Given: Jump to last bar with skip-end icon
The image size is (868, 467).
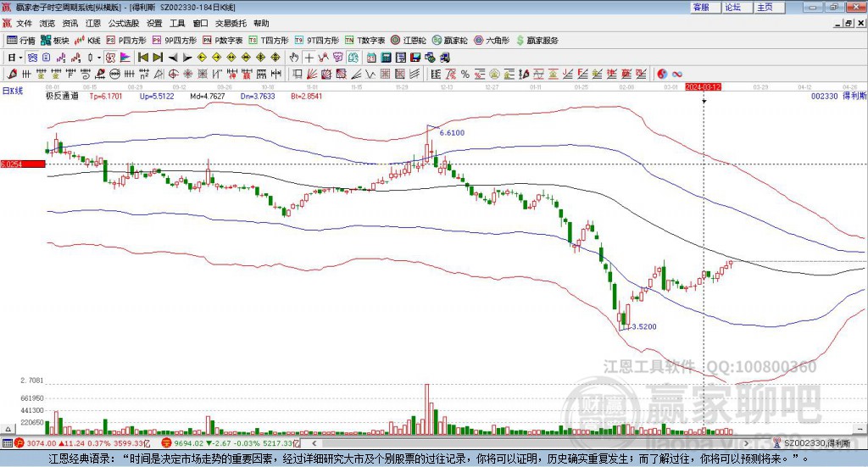Looking at the screenshot, I should 158,58.
